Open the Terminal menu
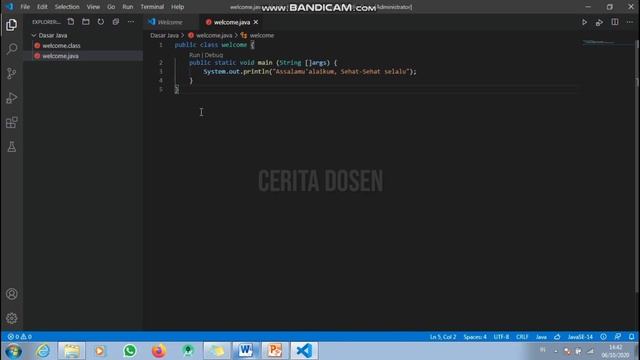Viewport: 640px width, 360px height. pyautogui.click(x=152, y=7)
